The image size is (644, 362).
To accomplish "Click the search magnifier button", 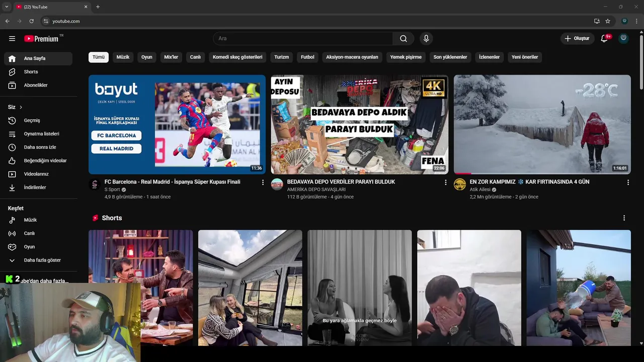I will point(404,39).
